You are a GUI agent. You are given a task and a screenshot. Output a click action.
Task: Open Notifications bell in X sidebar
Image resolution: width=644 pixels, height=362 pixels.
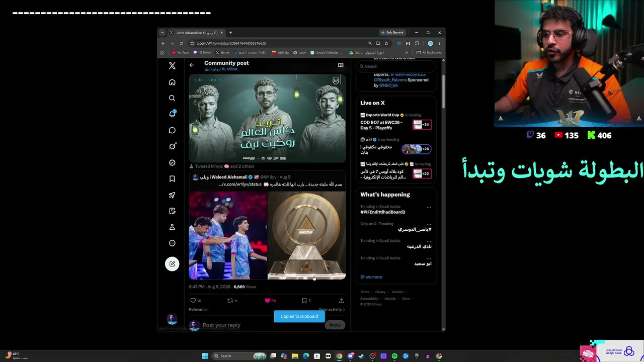(172, 114)
